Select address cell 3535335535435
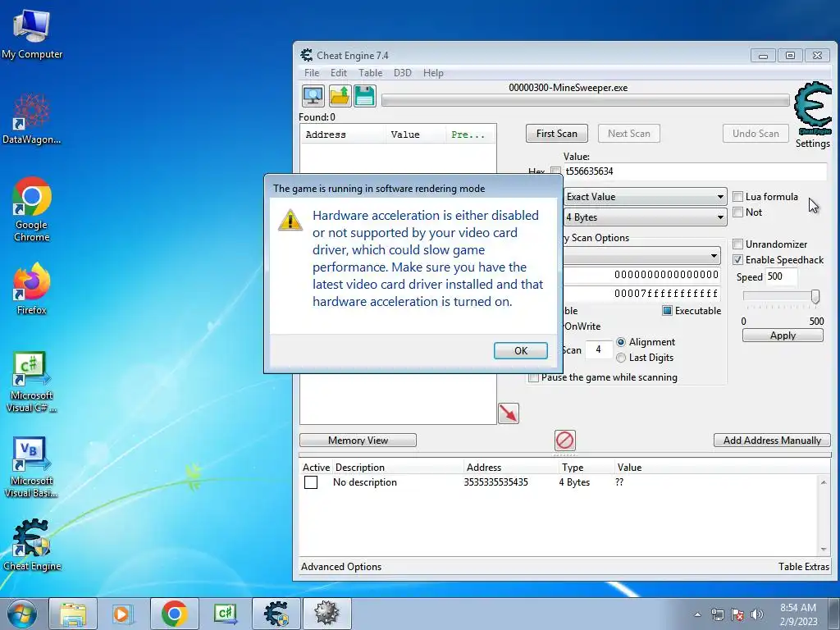The width and height of the screenshot is (840, 630). coord(495,482)
